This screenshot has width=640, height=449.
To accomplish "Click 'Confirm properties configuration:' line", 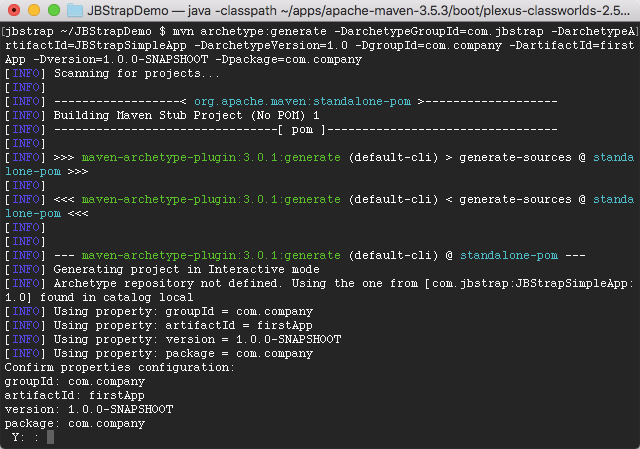I will click(x=120, y=367).
